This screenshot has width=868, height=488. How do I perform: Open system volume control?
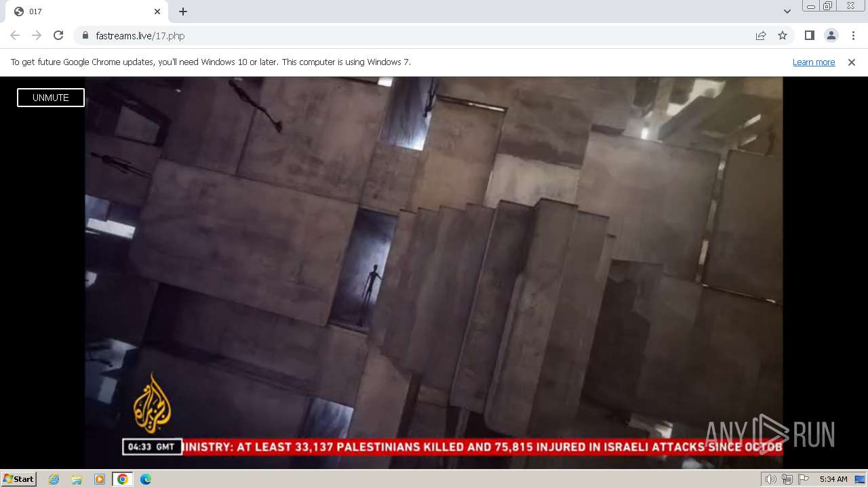[770, 479]
